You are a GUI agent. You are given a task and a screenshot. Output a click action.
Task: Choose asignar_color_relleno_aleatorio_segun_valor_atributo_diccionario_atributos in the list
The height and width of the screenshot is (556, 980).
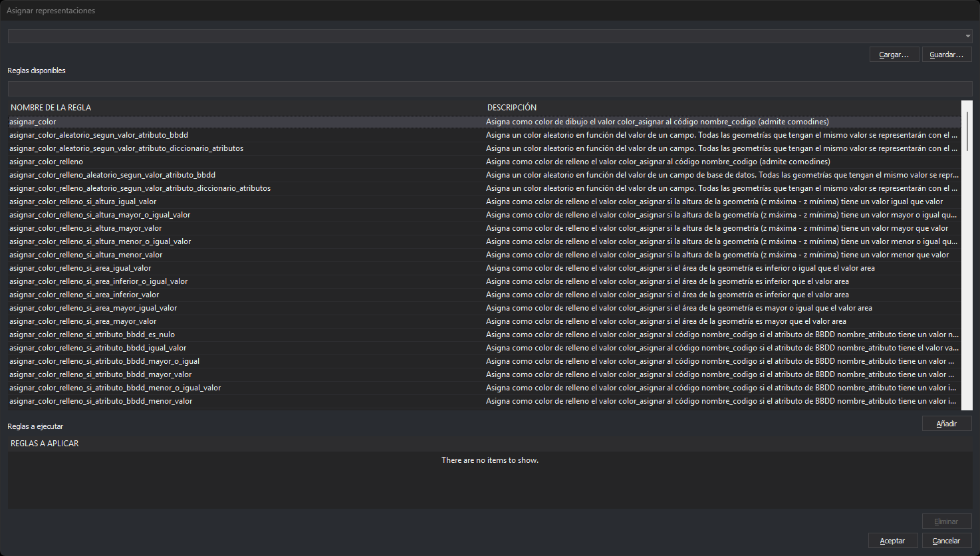coord(485,188)
